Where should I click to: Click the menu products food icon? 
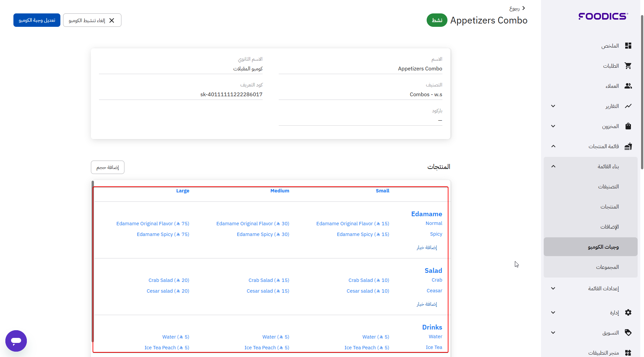628,146
